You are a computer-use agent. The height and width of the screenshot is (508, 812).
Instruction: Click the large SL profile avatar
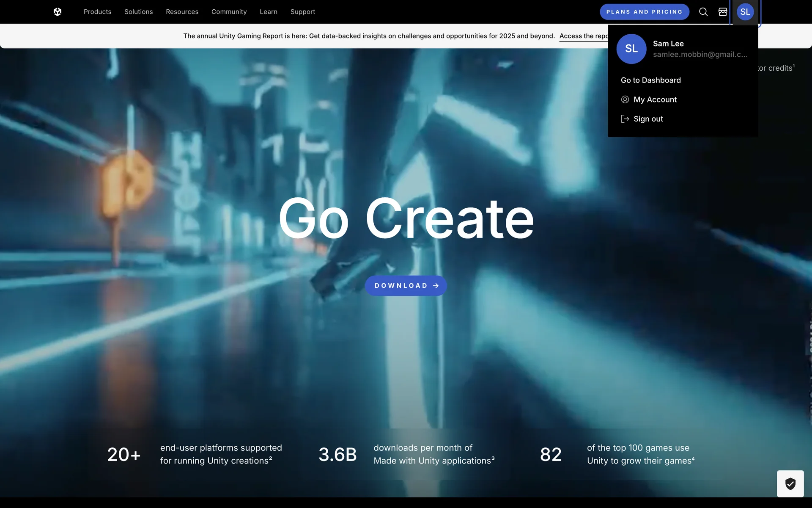coord(631,49)
